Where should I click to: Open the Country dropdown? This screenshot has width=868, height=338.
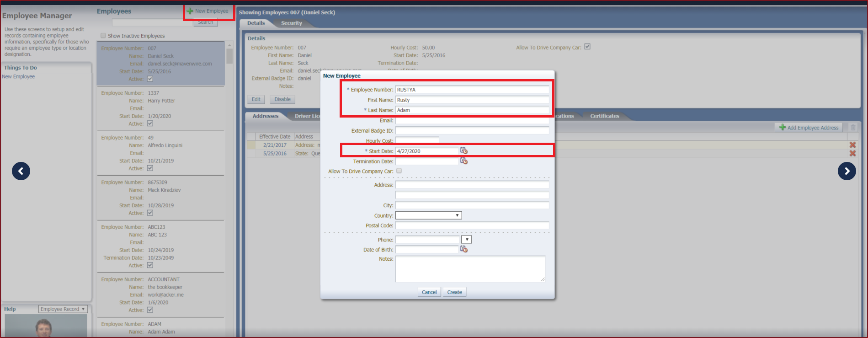pyautogui.click(x=428, y=215)
